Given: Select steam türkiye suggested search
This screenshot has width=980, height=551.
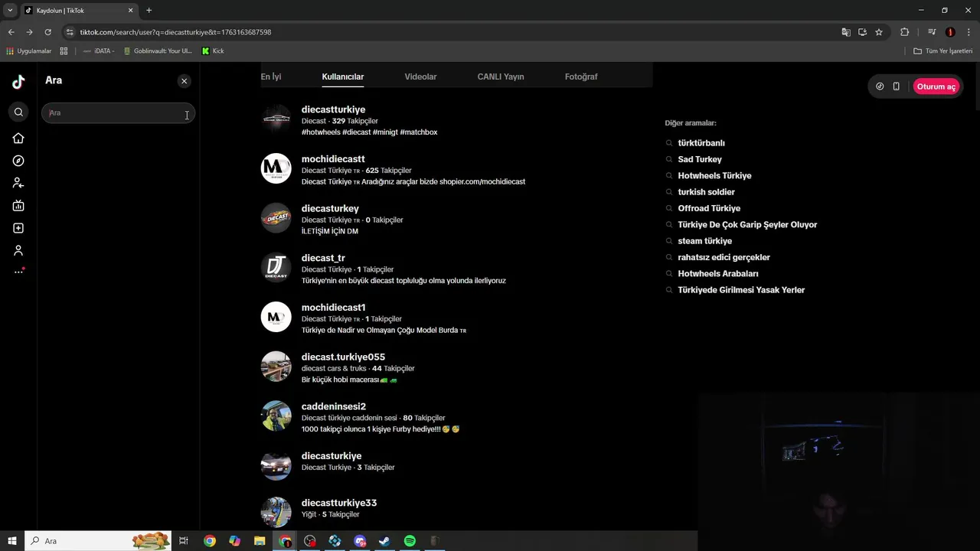Looking at the screenshot, I should tap(704, 241).
